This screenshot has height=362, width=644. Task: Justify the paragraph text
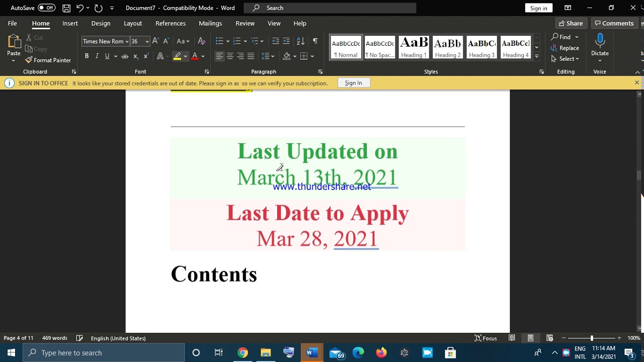click(x=251, y=56)
